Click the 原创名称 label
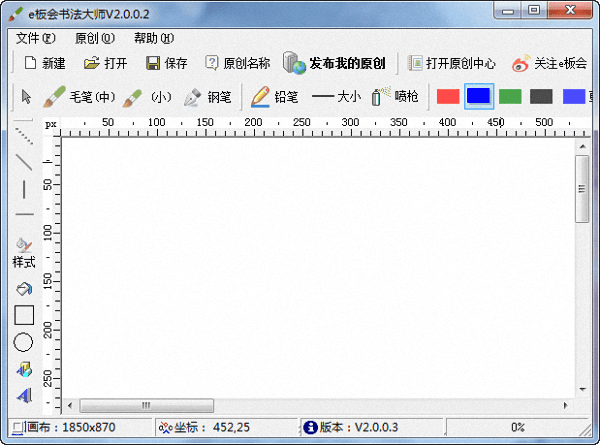This screenshot has height=445, width=600. (247, 63)
